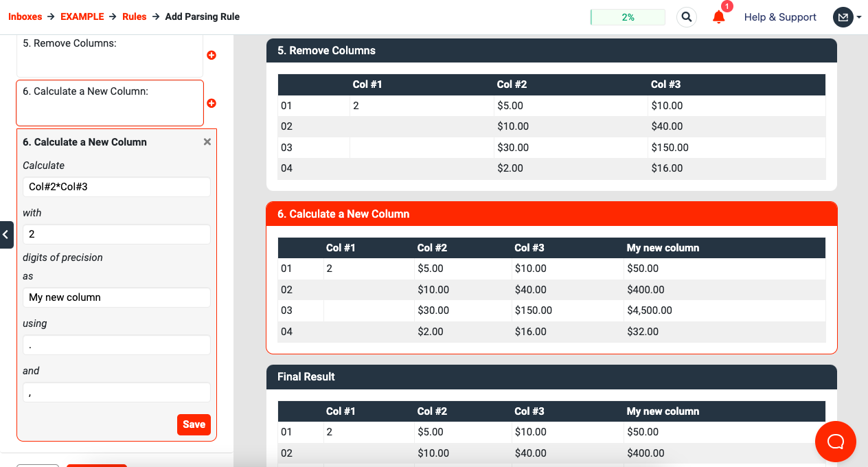Click the Final Result preview header
868x467 pixels.
551,376
